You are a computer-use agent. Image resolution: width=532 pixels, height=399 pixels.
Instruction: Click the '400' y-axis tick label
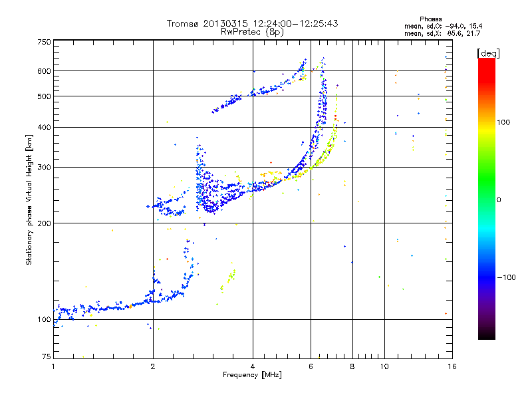44,127
